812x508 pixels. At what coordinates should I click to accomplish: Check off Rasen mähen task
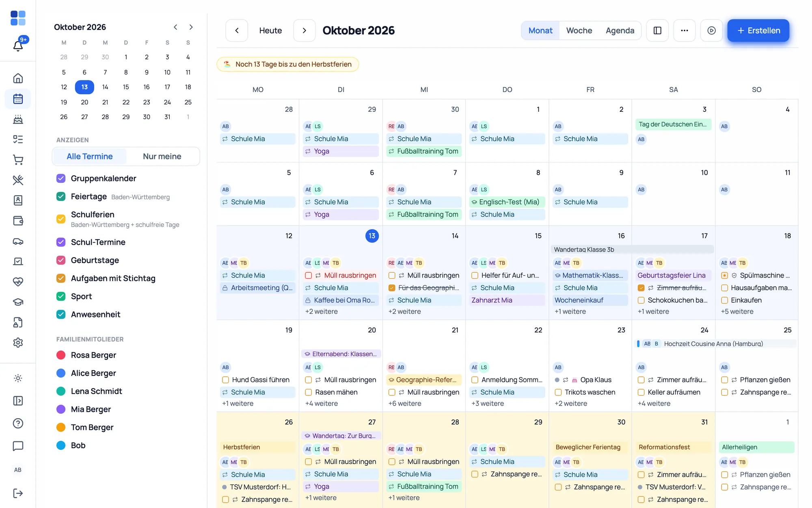point(309,392)
